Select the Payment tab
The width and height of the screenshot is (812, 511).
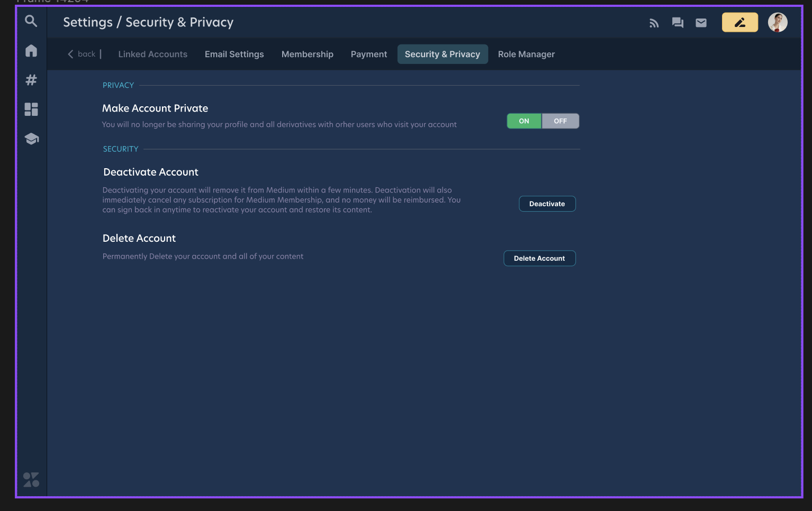368,54
